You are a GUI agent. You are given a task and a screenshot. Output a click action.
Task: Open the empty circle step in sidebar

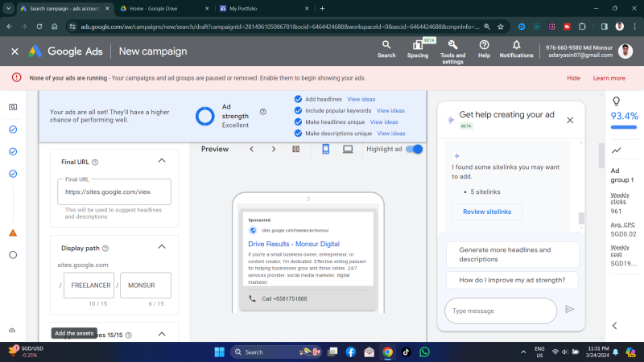[13, 255]
